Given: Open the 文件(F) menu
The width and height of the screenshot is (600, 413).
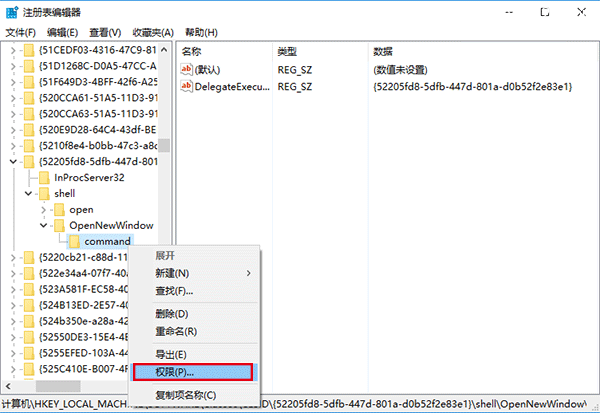Looking at the screenshot, I should click(x=21, y=33).
